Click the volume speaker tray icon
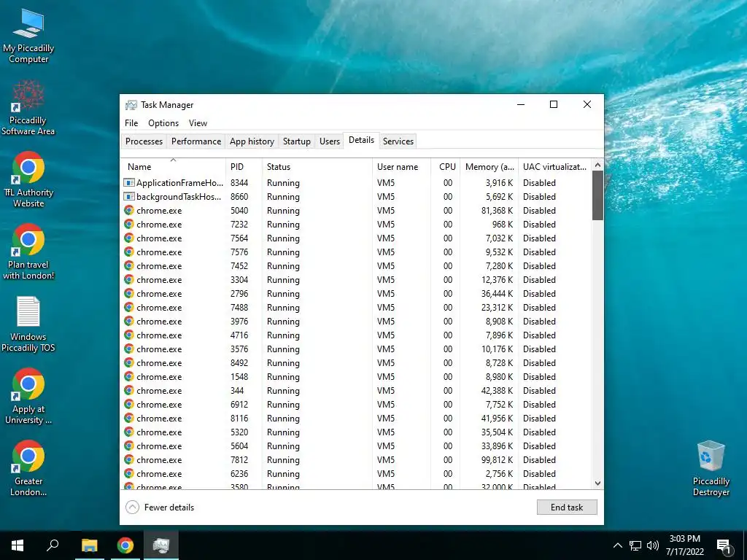The width and height of the screenshot is (747, 560). click(x=653, y=545)
